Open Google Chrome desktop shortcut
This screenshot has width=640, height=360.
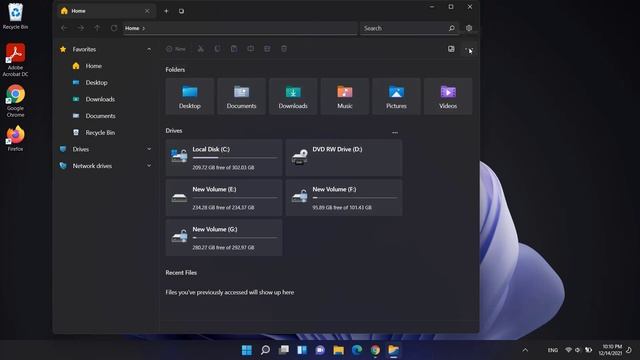pos(15,101)
